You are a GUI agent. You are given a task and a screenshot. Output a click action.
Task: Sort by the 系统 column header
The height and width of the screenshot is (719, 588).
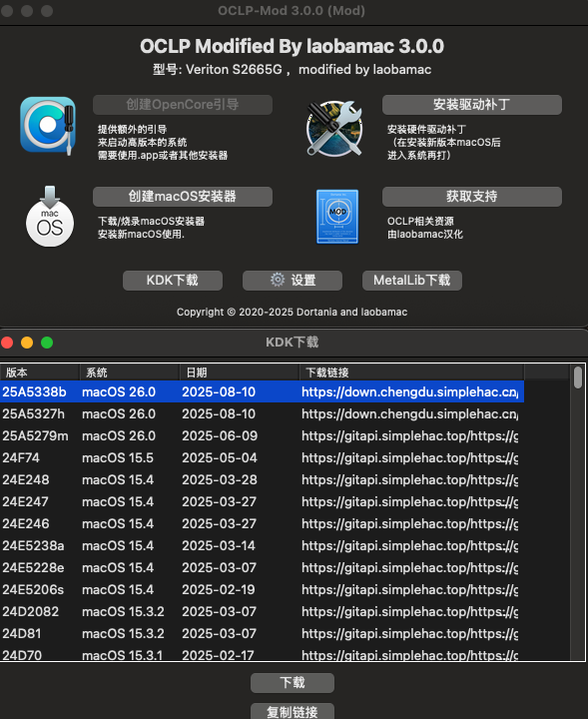tap(130, 372)
